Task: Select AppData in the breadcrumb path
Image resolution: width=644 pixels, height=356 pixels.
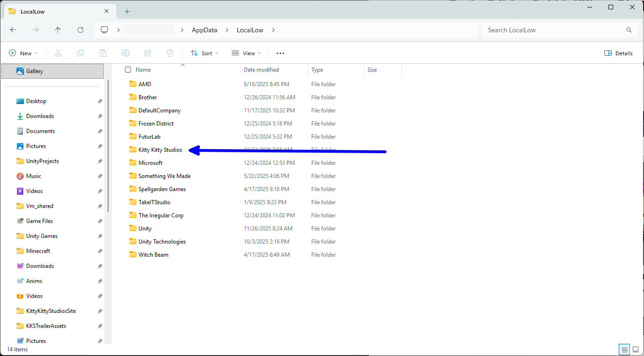Action: point(205,30)
